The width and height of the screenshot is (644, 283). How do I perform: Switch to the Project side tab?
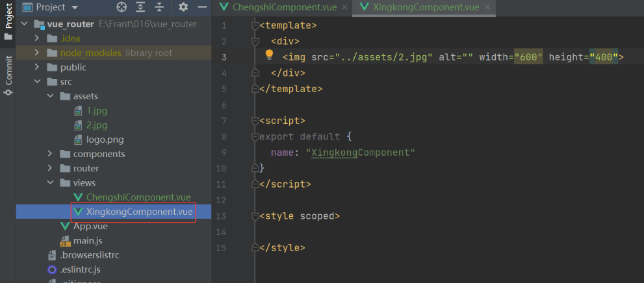coord(8,21)
